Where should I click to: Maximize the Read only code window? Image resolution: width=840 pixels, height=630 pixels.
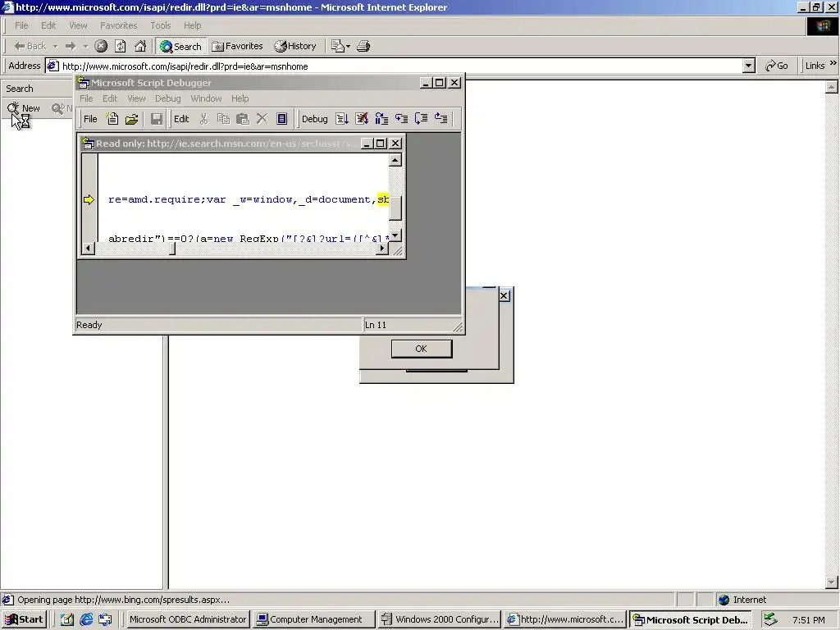tap(381, 144)
